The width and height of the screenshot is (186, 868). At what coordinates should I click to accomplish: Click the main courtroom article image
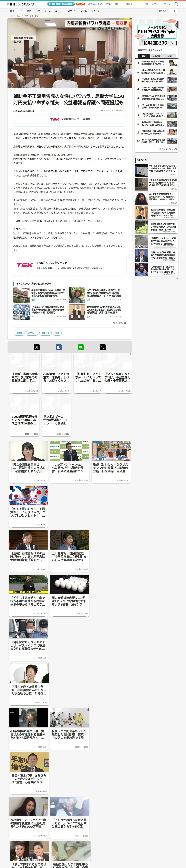(x=70, y=53)
